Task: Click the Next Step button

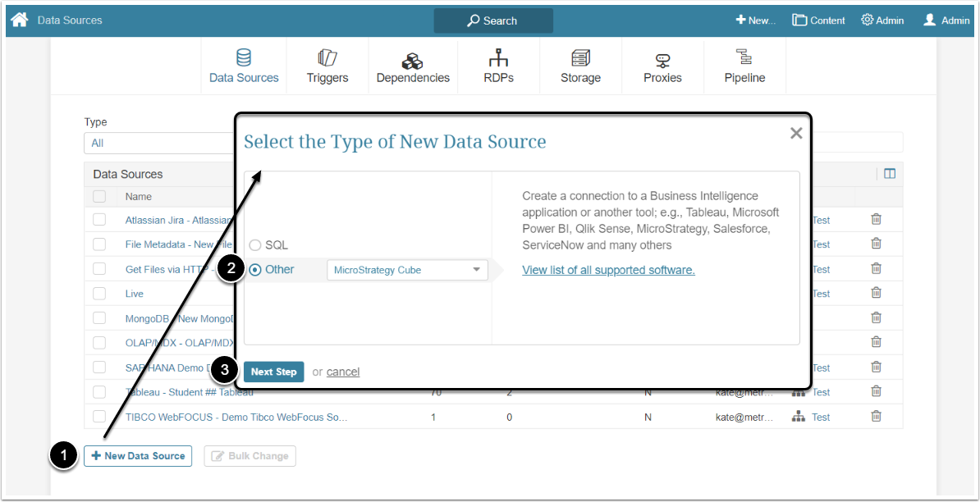Action: tap(273, 372)
